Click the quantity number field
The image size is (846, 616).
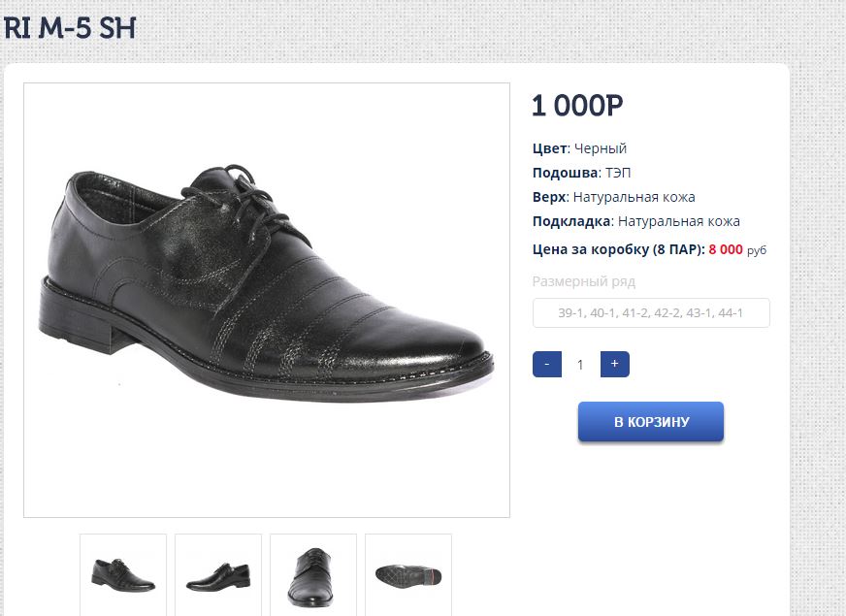(x=580, y=365)
